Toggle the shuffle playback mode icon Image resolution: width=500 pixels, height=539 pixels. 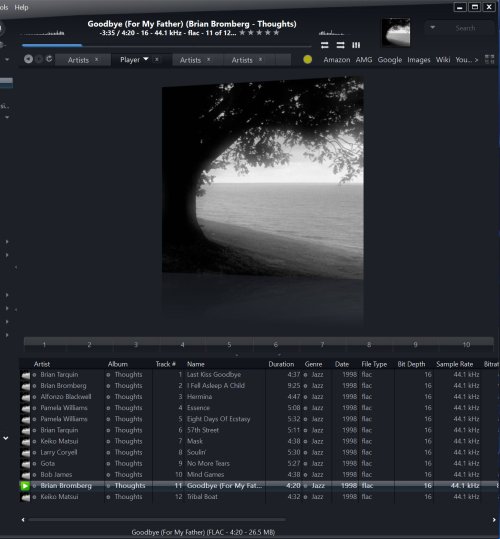point(340,45)
